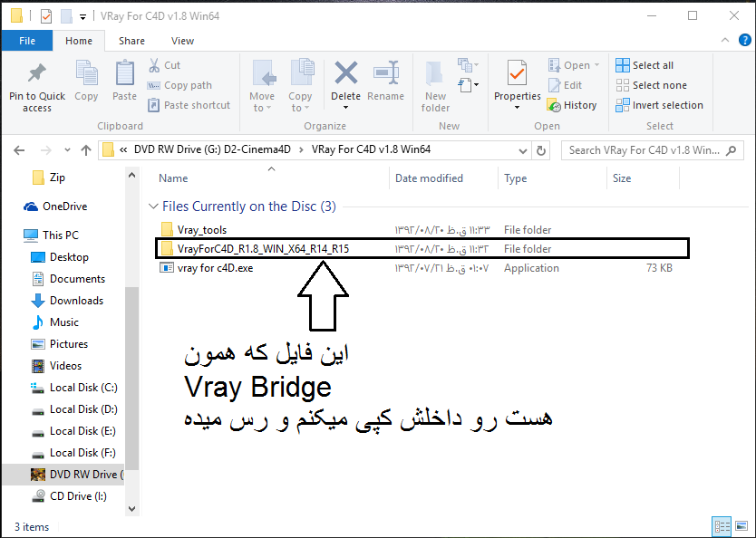Expand the Properties dropdown arrow
Screen dimensions: 756x538
(517, 107)
